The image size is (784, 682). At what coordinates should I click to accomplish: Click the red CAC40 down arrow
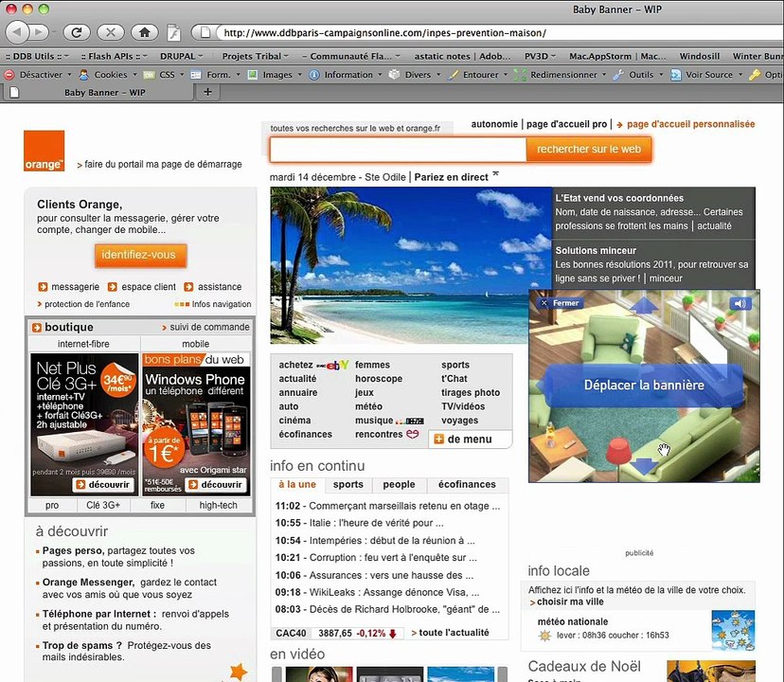click(393, 634)
